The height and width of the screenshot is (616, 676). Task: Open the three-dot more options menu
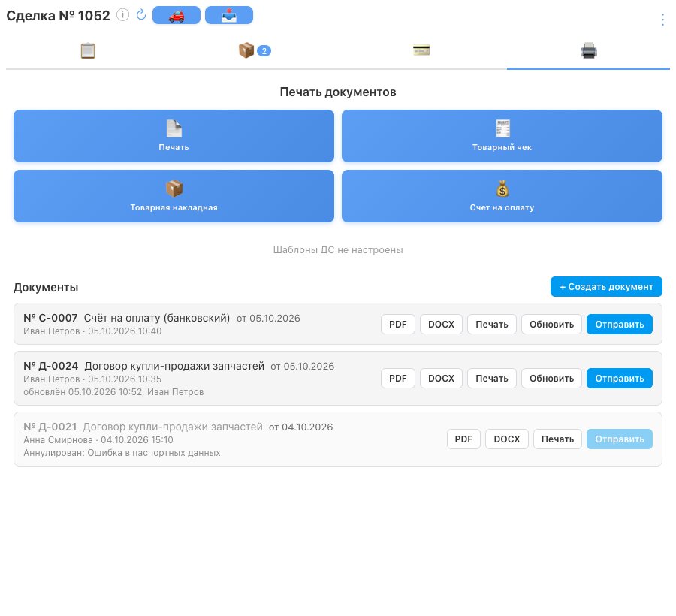(662, 20)
